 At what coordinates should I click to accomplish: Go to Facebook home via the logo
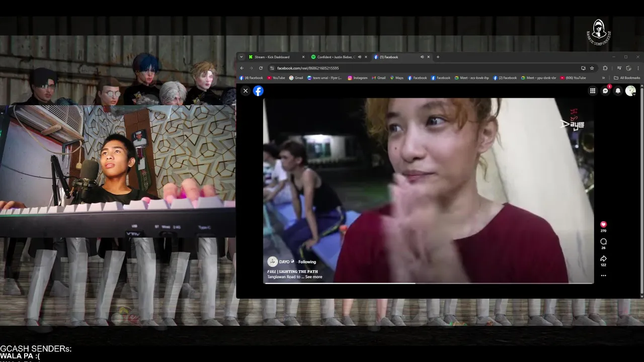[258, 90]
